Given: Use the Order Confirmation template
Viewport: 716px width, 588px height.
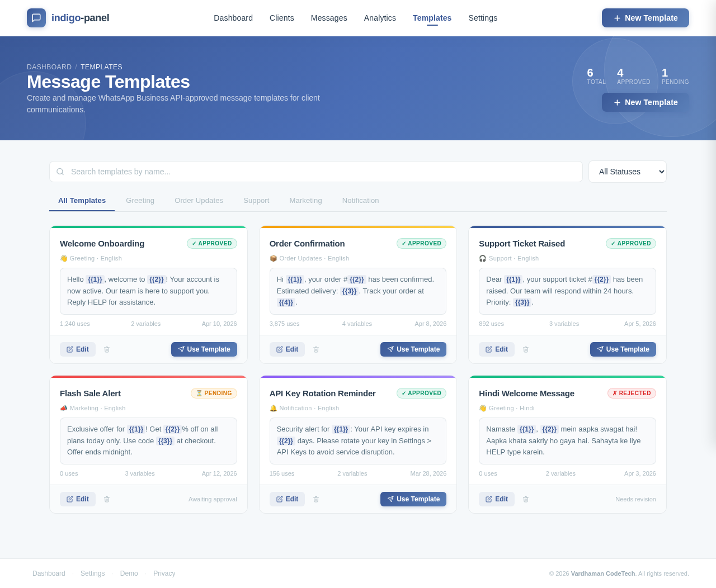Looking at the screenshot, I should 413,349.
